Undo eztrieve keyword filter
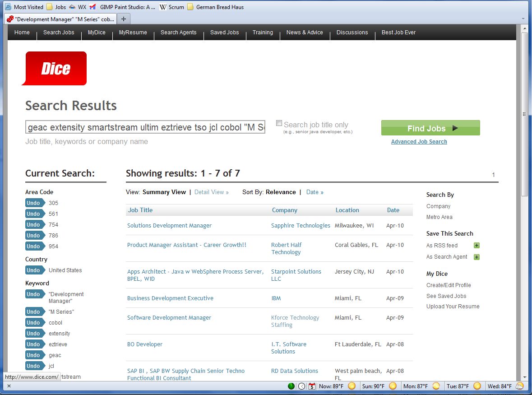The height and width of the screenshot is (395, 532). tap(35, 344)
